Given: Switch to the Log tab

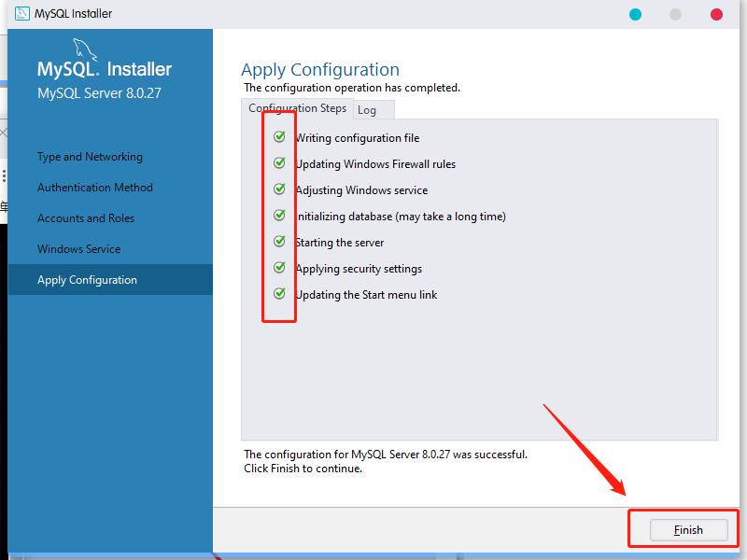Looking at the screenshot, I should click(x=374, y=110).
